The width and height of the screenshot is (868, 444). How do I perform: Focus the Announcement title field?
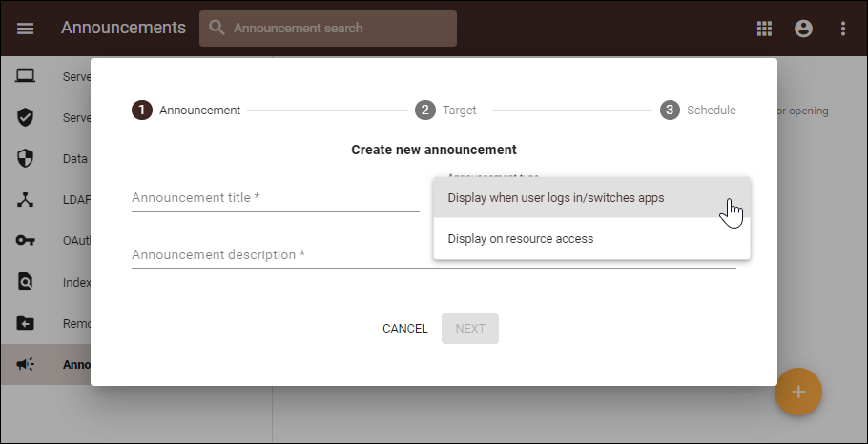point(275,198)
